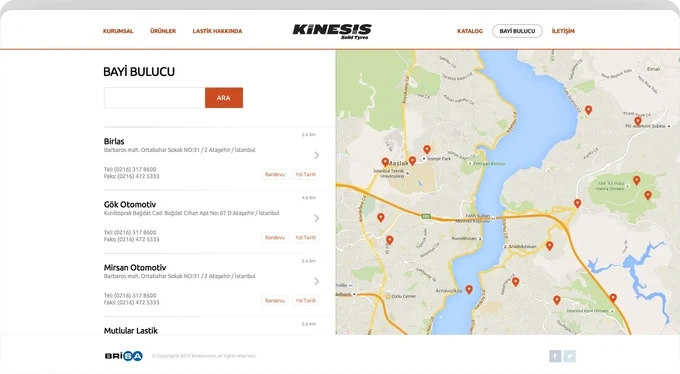
Task: Select the Mirsan Otomotiv dealer name
Action: coord(135,268)
